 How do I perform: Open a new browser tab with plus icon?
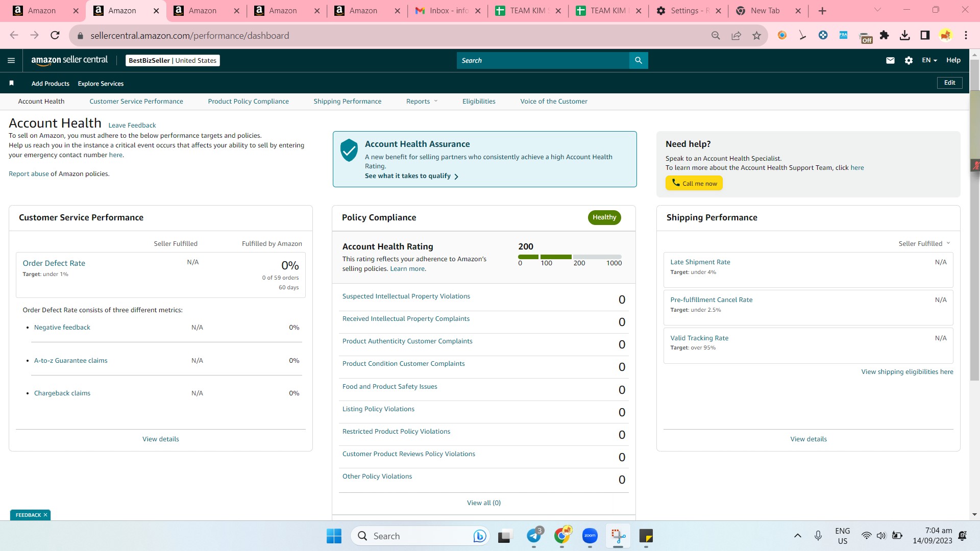(x=822, y=11)
